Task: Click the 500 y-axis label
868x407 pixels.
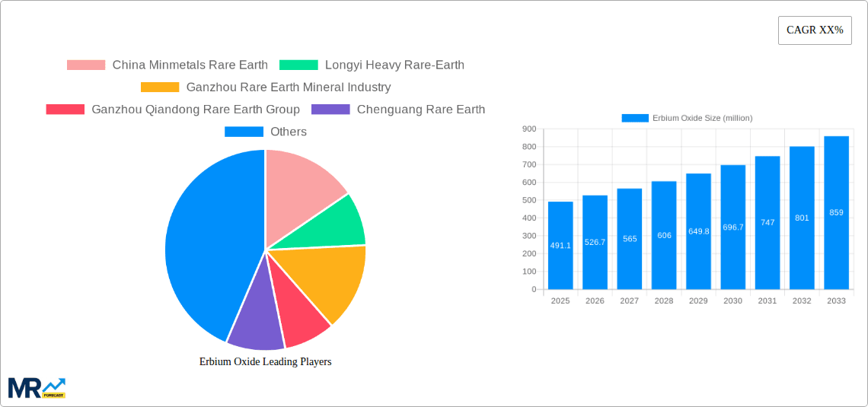Action: pyautogui.click(x=530, y=200)
